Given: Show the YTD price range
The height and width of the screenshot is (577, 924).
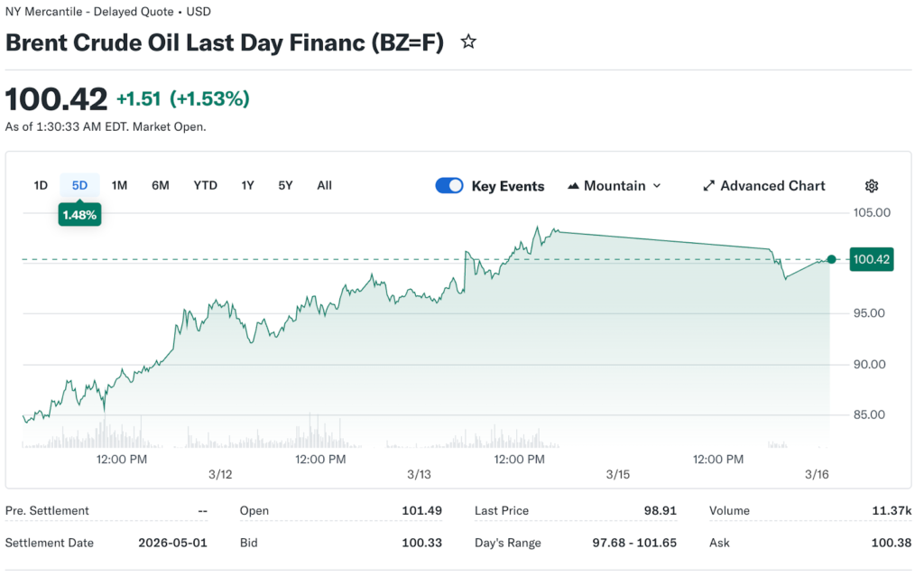Looking at the screenshot, I should click(205, 185).
